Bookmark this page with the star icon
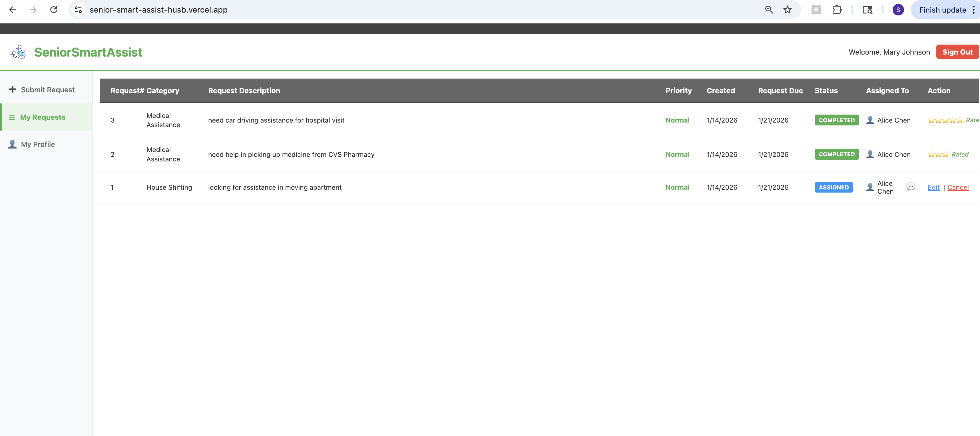The image size is (980, 436). 787,10
